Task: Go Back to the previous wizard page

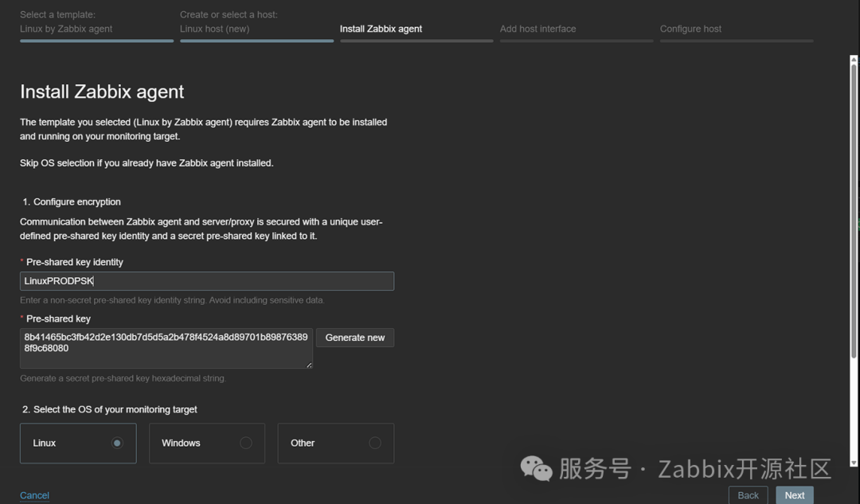Action: click(x=748, y=495)
